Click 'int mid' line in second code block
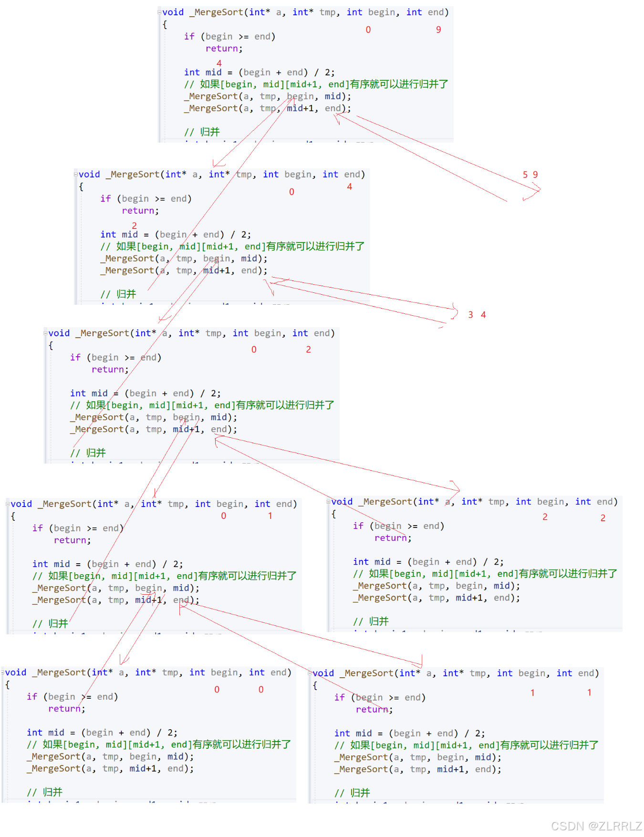The height and width of the screenshot is (837, 644). pos(176,235)
